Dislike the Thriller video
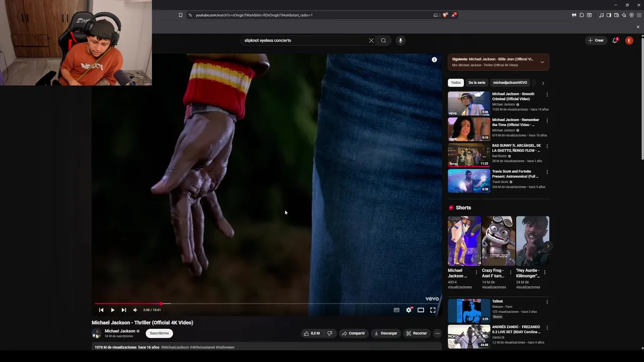Viewport: 644px width, 362px height. pyautogui.click(x=330, y=333)
